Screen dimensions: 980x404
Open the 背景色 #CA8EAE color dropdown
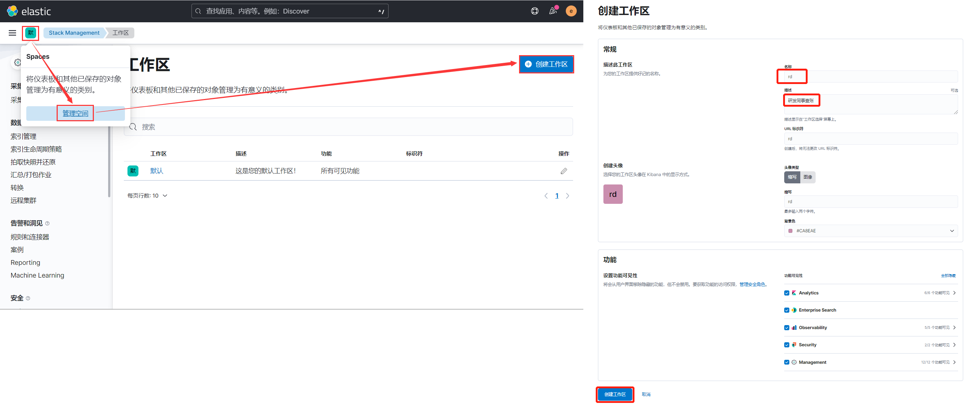pyautogui.click(x=871, y=230)
